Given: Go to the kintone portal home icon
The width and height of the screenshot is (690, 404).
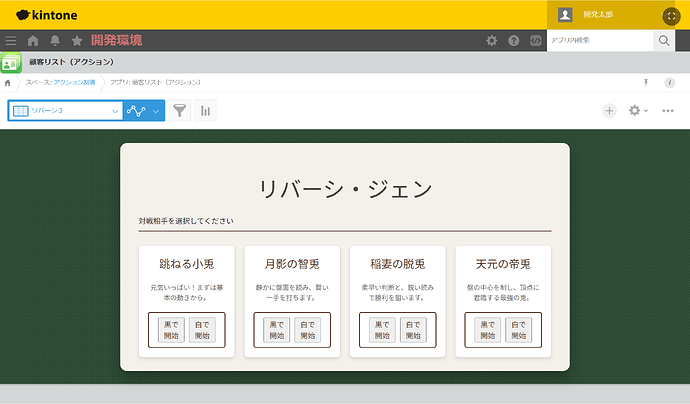Looking at the screenshot, I should coord(33,41).
